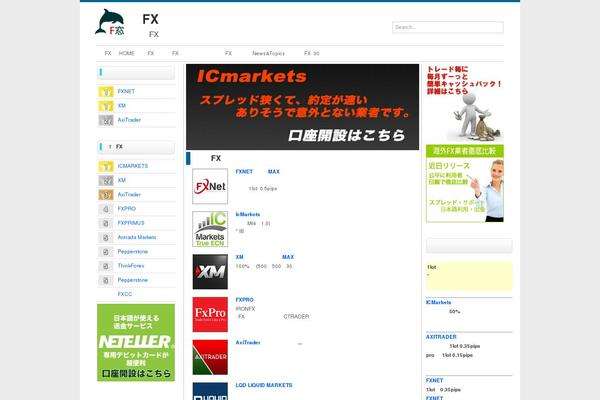Open the XM MAX article headline

[x=264, y=257]
